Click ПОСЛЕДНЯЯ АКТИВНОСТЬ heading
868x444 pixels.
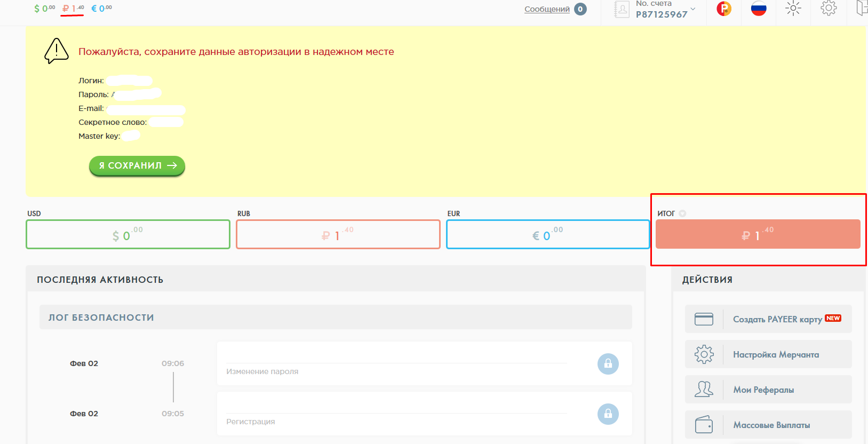(x=100, y=280)
